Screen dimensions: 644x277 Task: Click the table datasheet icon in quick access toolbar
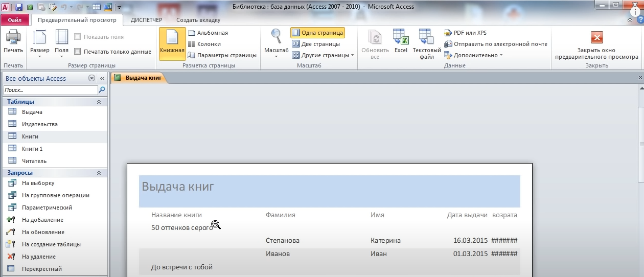click(x=97, y=7)
